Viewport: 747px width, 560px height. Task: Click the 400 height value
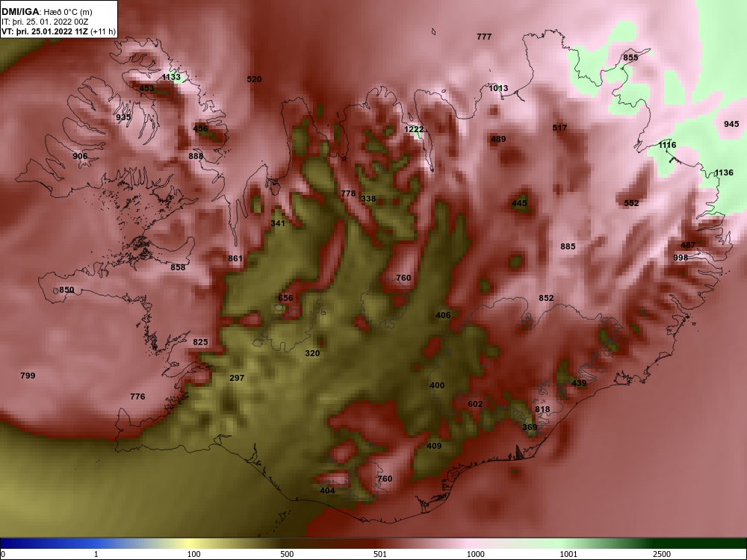click(x=437, y=386)
